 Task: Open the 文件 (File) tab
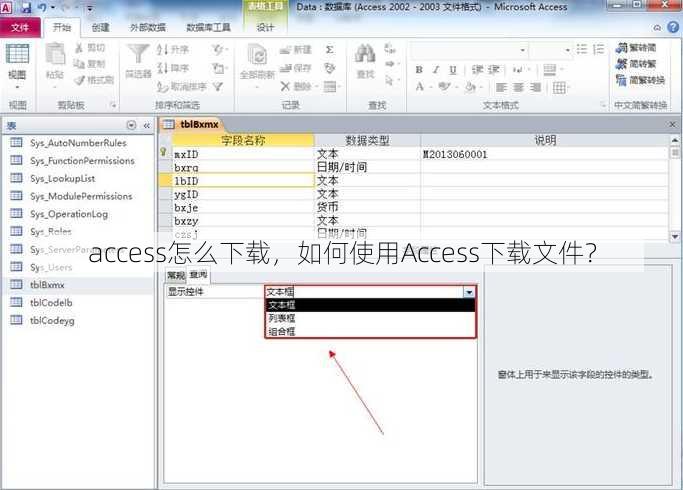pos(20,27)
